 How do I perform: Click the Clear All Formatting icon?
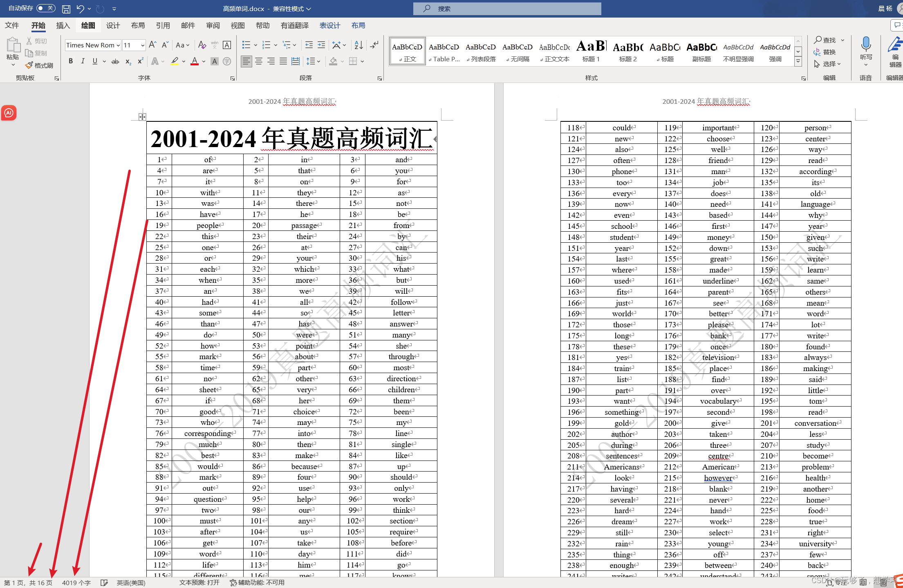tap(202, 45)
